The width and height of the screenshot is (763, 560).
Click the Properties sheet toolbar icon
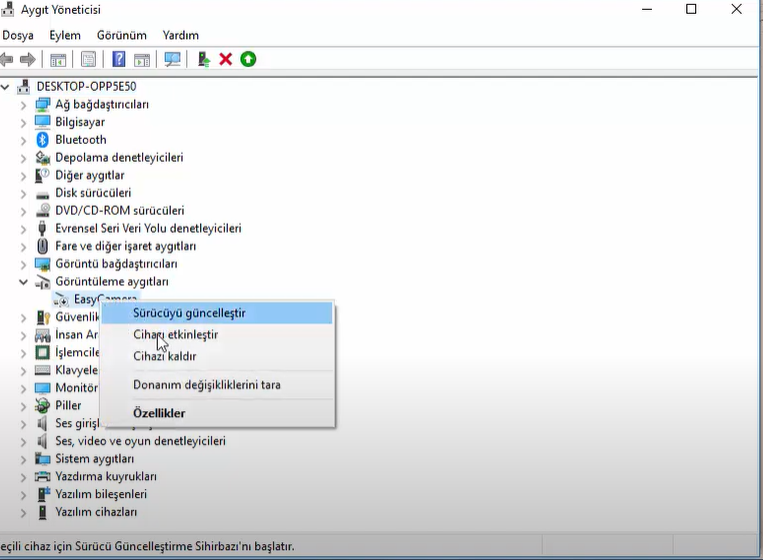[x=89, y=59]
